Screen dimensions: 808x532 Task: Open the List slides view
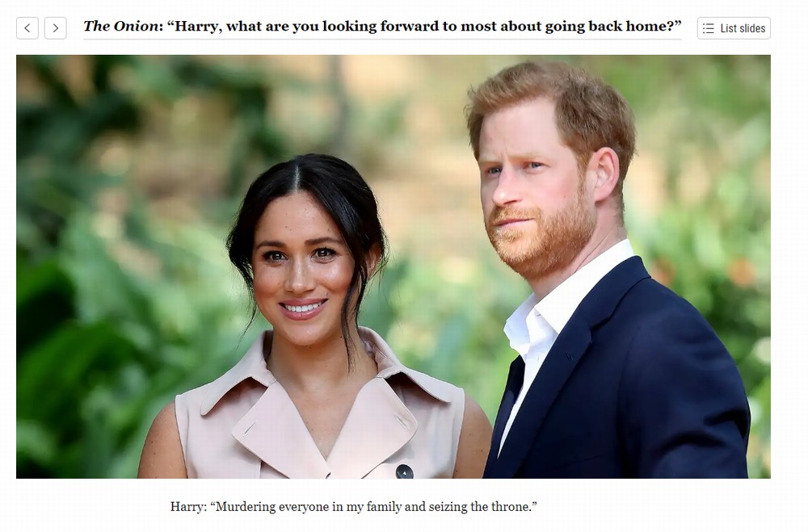(734, 28)
